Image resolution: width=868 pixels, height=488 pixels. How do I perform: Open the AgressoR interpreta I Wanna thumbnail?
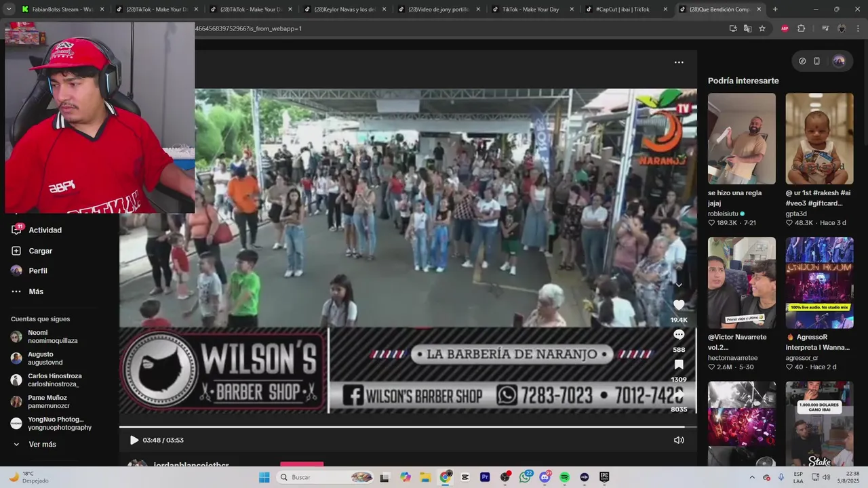coord(819,283)
